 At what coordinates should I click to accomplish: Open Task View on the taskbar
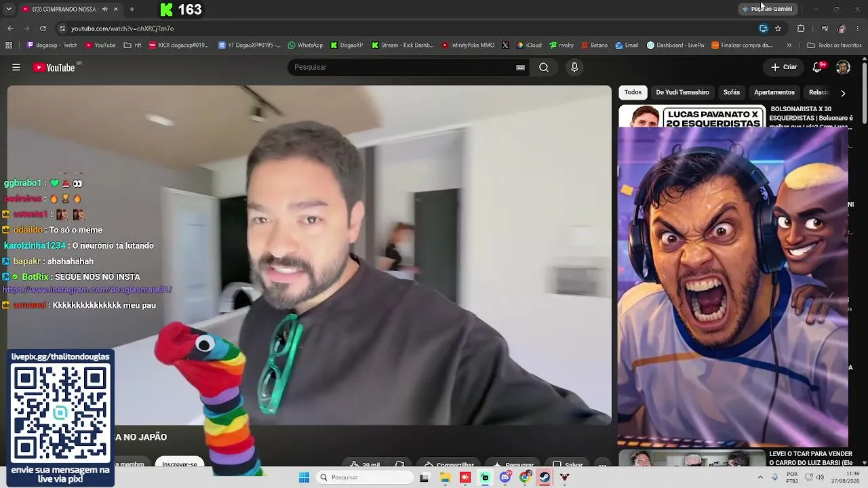[x=425, y=477]
